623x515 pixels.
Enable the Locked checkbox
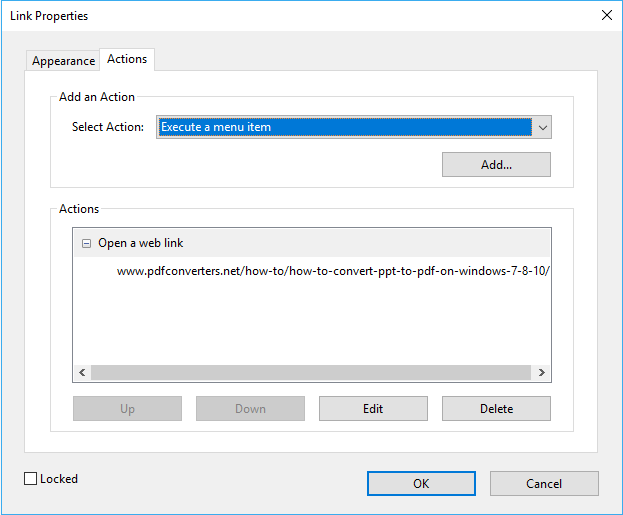click(31, 478)
